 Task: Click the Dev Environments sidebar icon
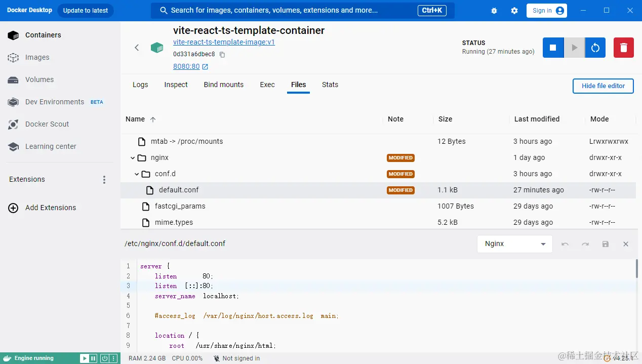13,102
